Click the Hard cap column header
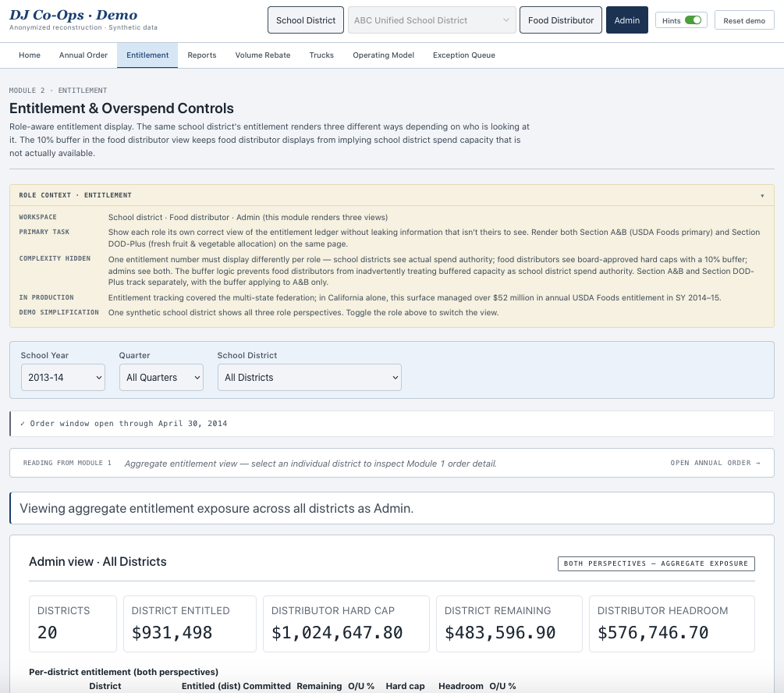 405,686
